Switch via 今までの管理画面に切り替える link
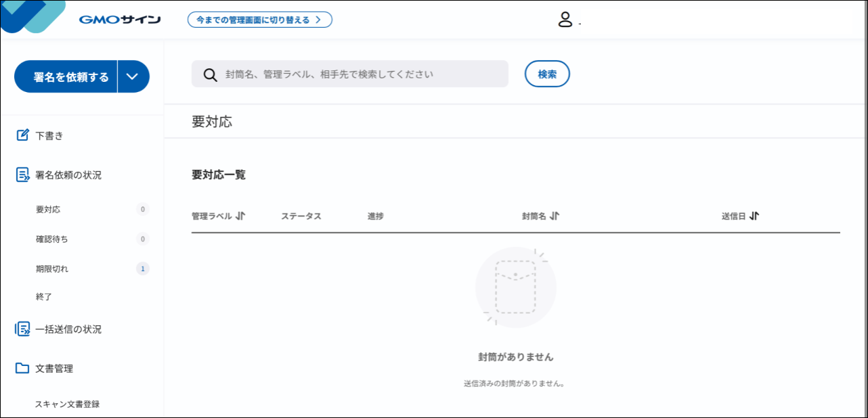The height and width of the screenshot is (418, 868). (259, 20)
